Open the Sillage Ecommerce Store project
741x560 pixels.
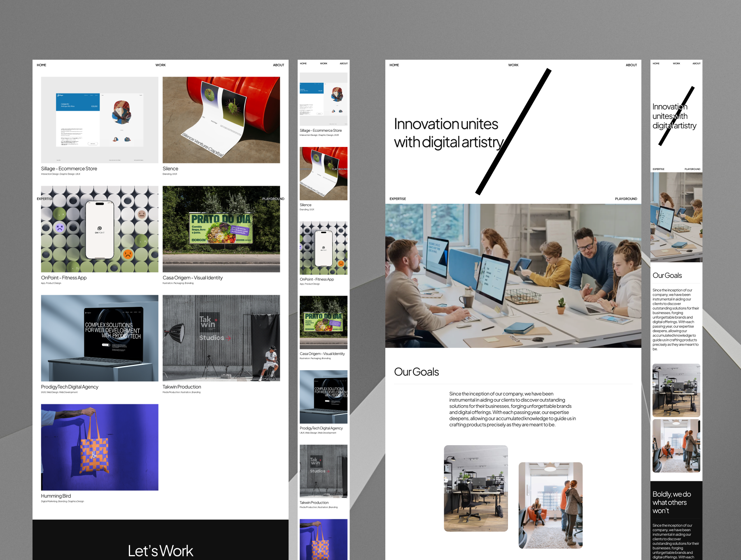click(99, 119)
